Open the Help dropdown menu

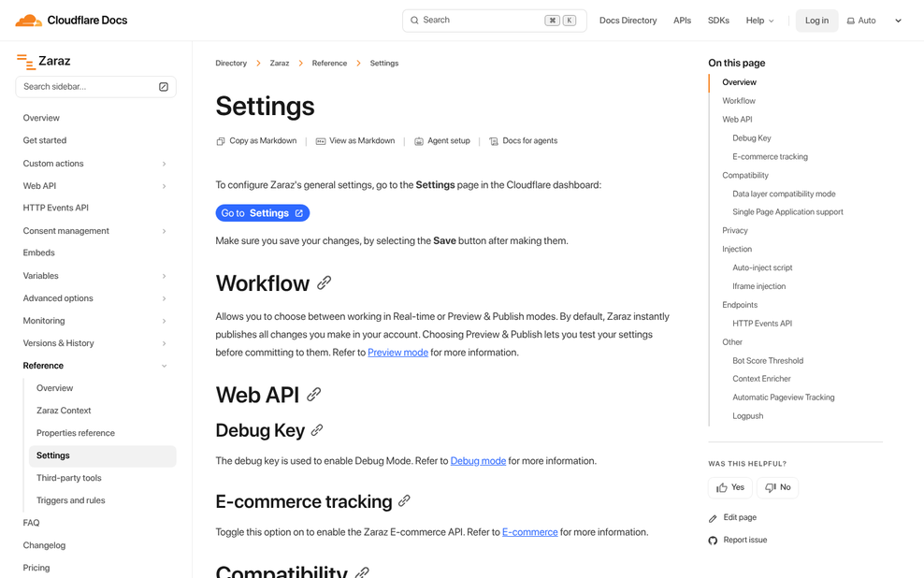[759, 21]
